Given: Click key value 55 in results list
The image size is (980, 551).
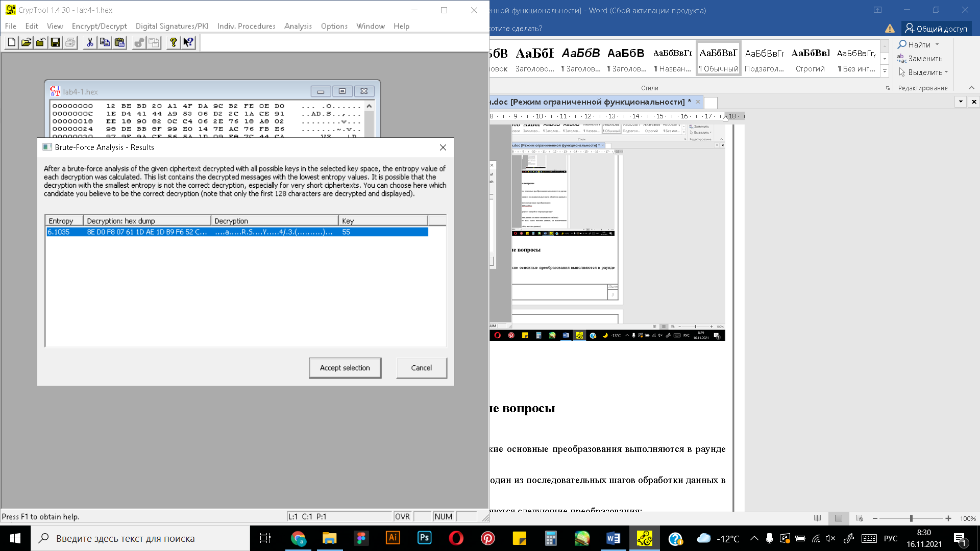Looking at the screenshot, I should (x=346, y=232).
